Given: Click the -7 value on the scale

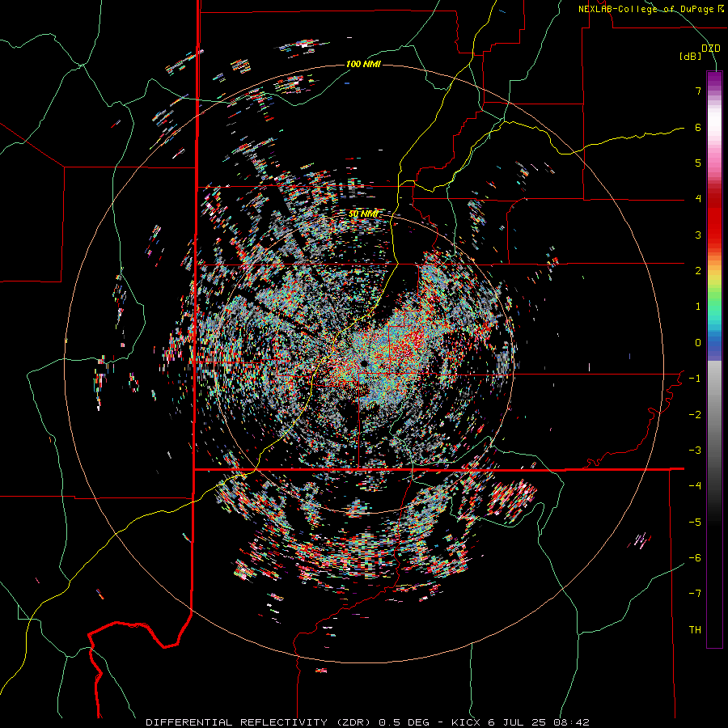Looking at the screenshot, I should pyautogui.click(x=695, y=594).
